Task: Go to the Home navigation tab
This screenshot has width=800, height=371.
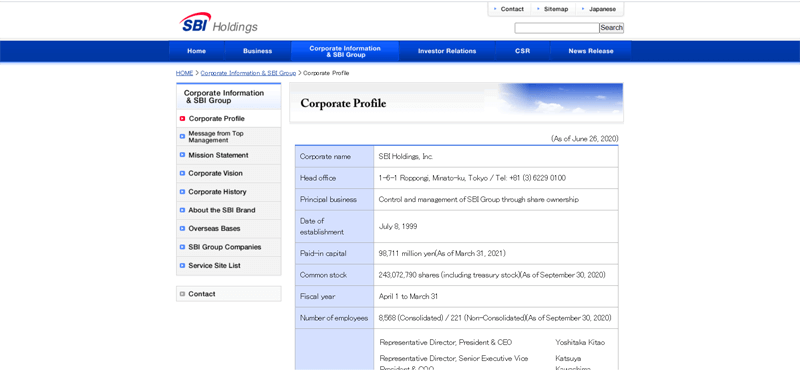Action: tap(196, 51)
